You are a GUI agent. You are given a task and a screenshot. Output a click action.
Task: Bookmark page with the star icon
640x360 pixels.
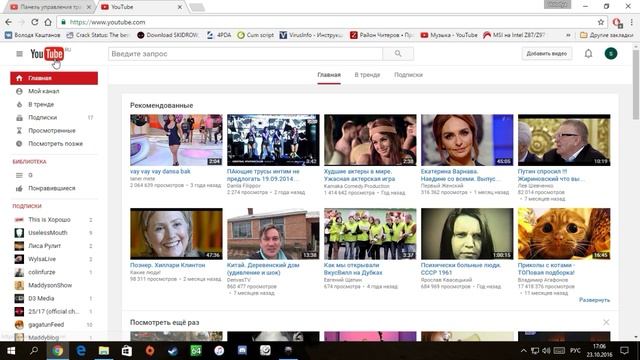click(x=600, y=22)
